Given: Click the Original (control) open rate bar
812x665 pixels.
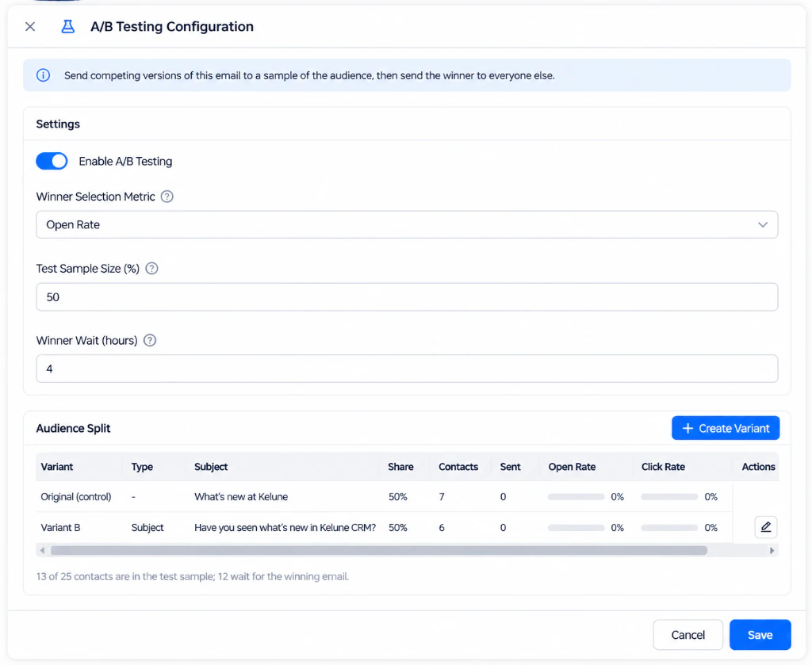Looking at the screenshot, I should click(x=576, y=497).
